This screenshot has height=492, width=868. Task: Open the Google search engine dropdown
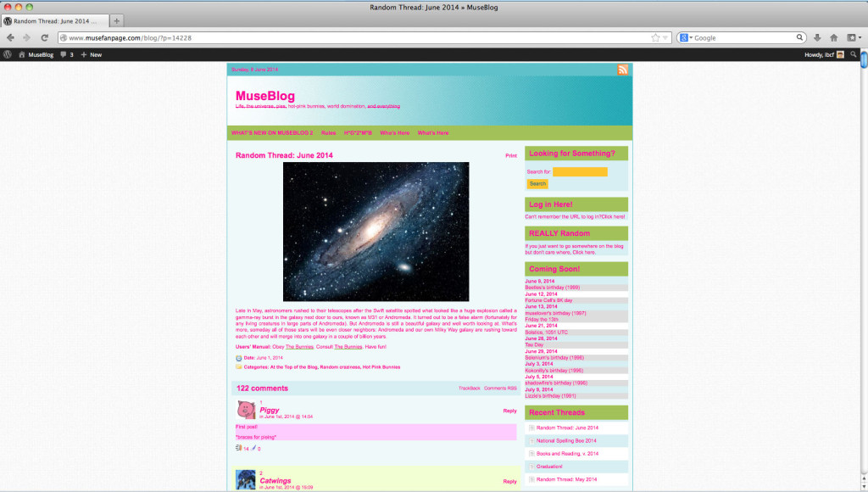(686, 37)
